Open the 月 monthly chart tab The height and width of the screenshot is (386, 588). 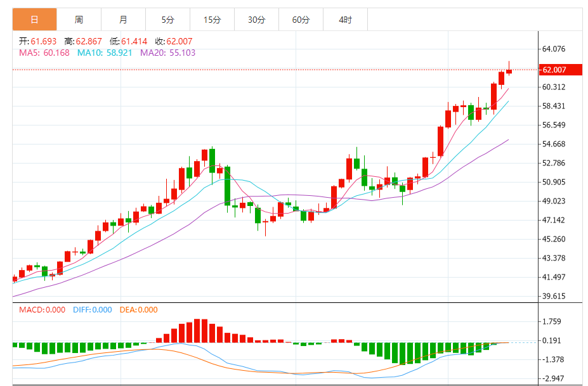tap(123, 20)
